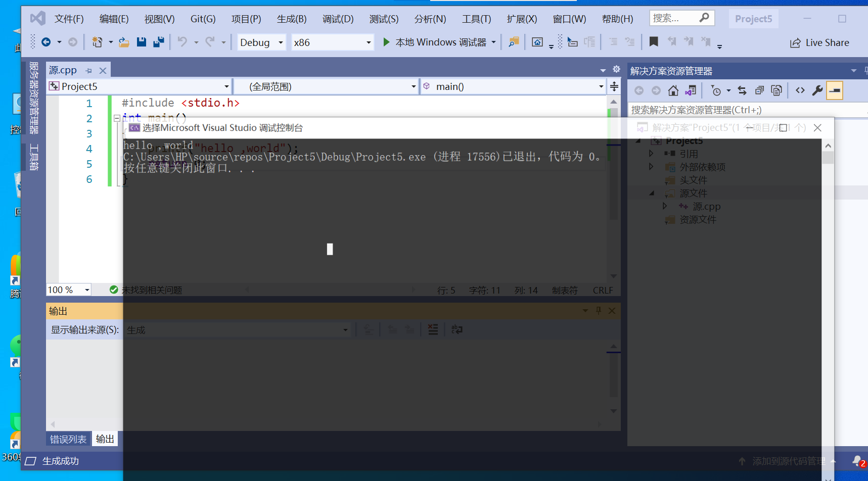This screenshot has width=868, height=481.
Task: Switch to the 错误列表 tab
Action: click(68, 439)
